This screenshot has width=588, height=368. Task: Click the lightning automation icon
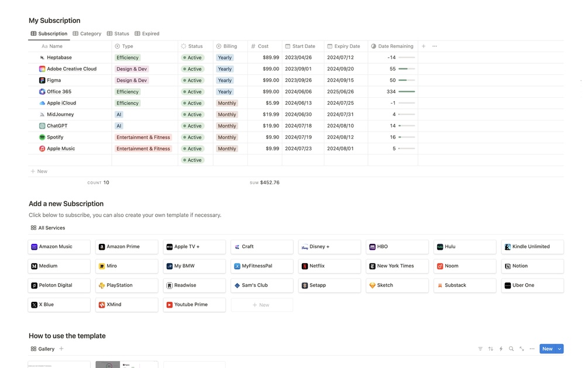click(501, 349)
